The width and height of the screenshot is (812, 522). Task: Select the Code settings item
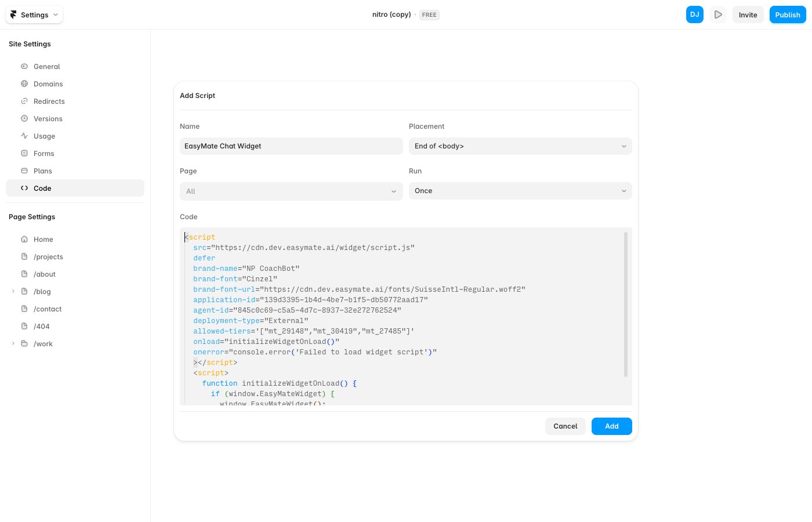pyautogui.click(x=75, y=188)
